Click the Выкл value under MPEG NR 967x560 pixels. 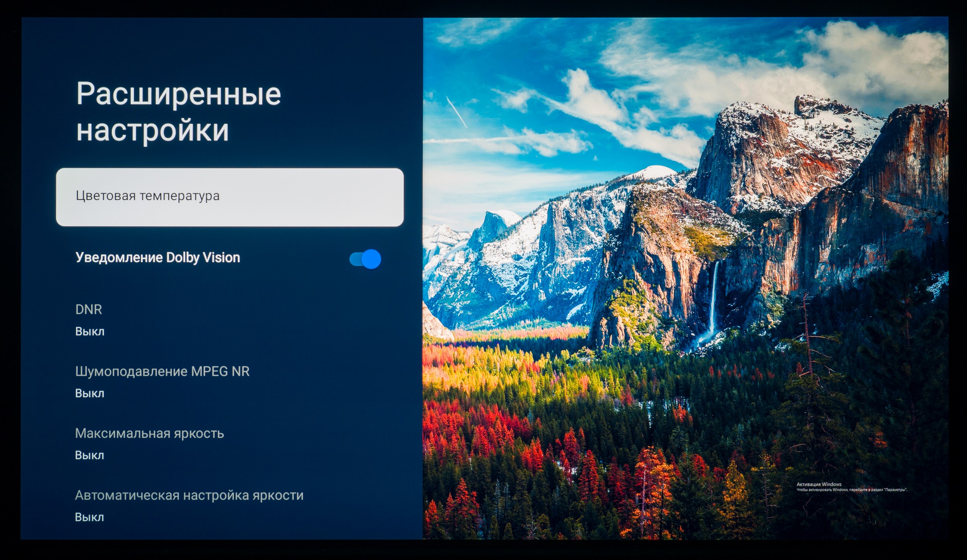coord(90,393)
